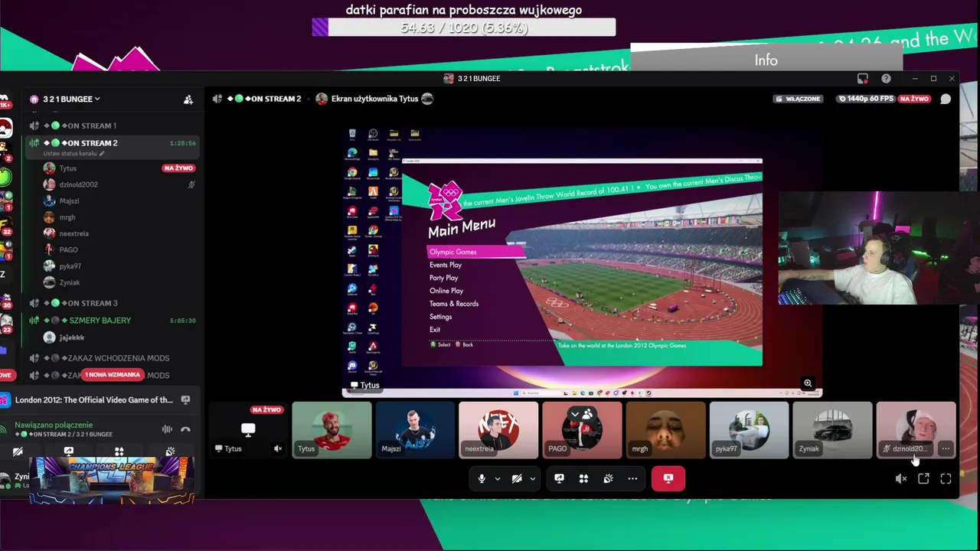Click the zoom magnifier on the stream view
This screenshot has height=551, width=980.
pos(808,383)
